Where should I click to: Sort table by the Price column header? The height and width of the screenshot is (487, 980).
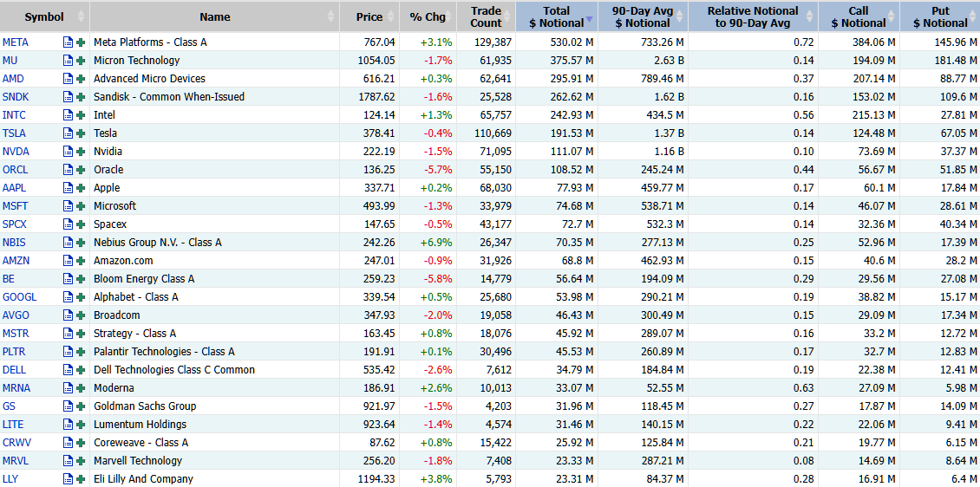369,16
